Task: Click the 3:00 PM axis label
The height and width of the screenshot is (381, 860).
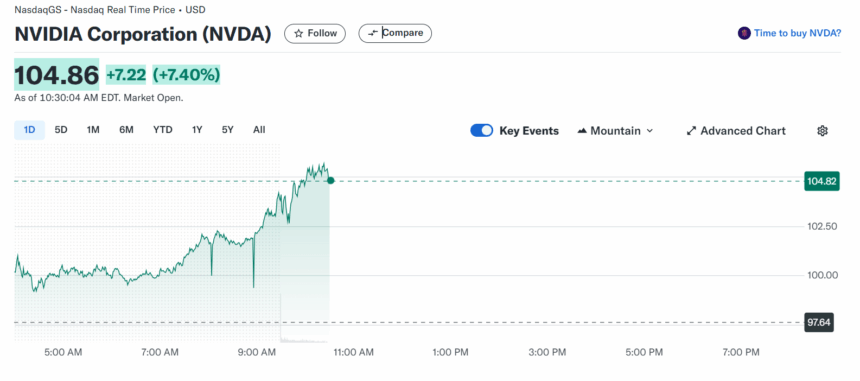Action: point(547,352)
